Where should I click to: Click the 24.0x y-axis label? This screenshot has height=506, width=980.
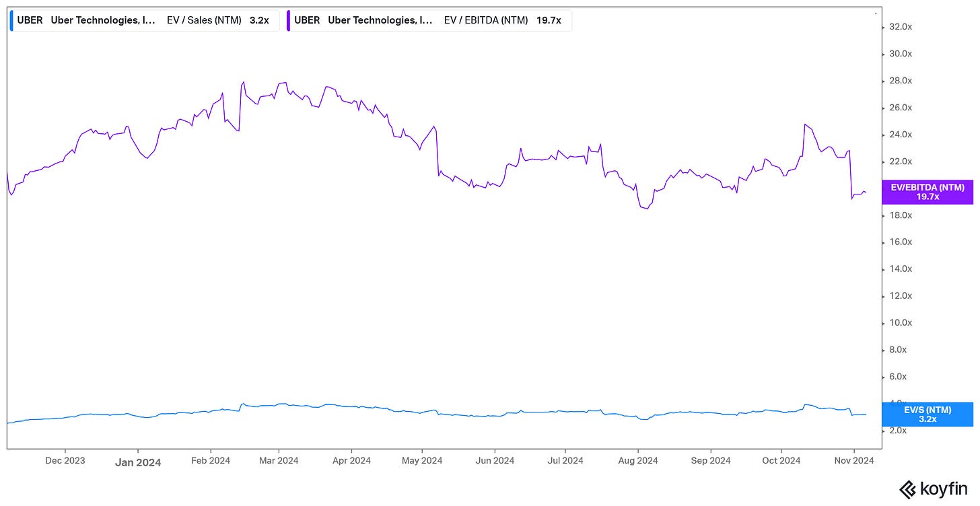(x=901, y=135)
